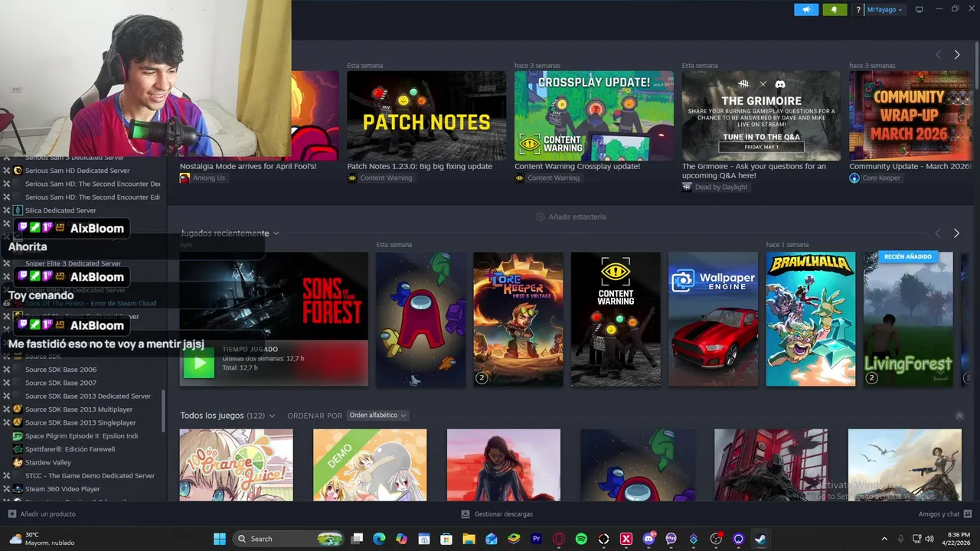Viewport: 980px width, 551px height.
Task: Collapse the Todos los juegos shelf with up chevron
Action: point(959,416)
